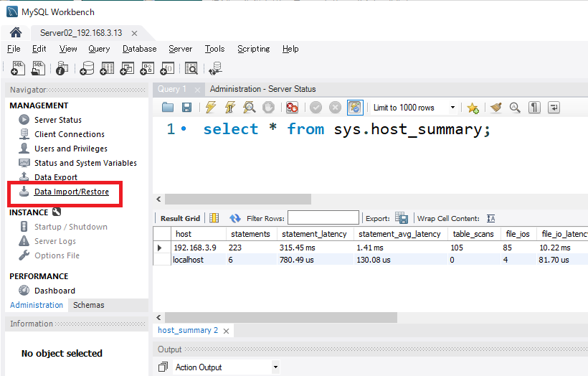Toggle word wrapping icon in editor
588x376 pixels.
(x=554, y=108)
